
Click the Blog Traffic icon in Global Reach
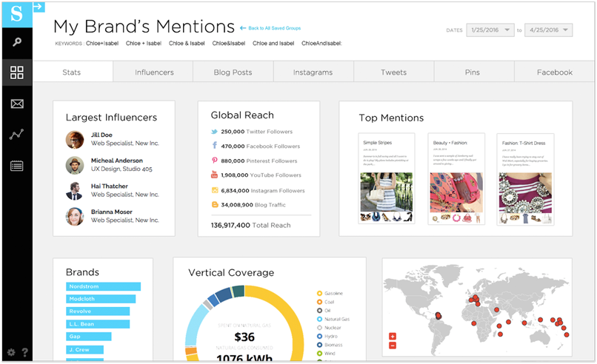(x=215, y=205)
